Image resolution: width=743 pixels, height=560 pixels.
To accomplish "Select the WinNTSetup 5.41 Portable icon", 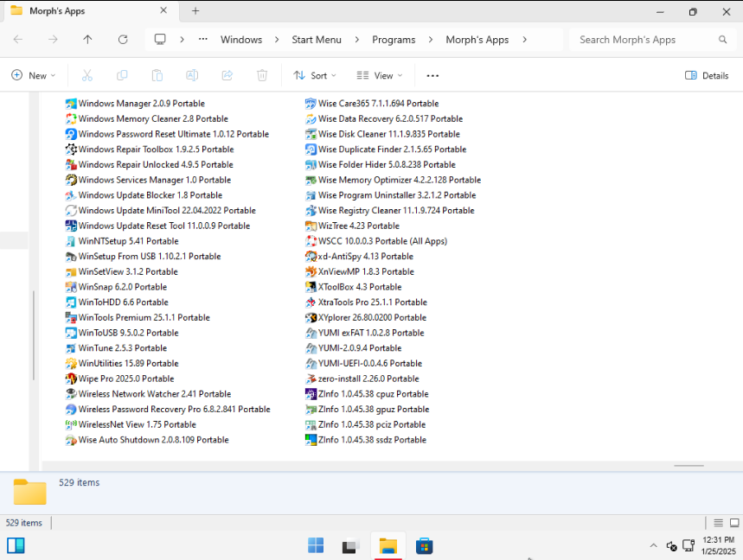I will tap(71, 241).
